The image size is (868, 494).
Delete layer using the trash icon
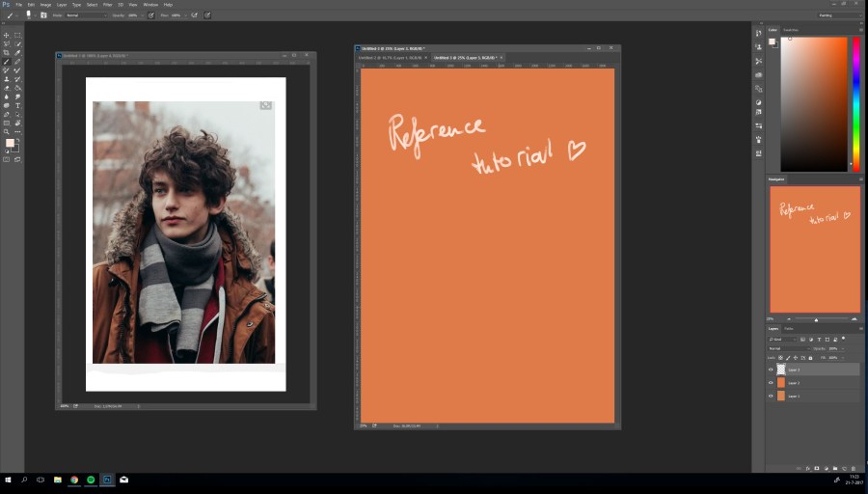pos(854,468)
